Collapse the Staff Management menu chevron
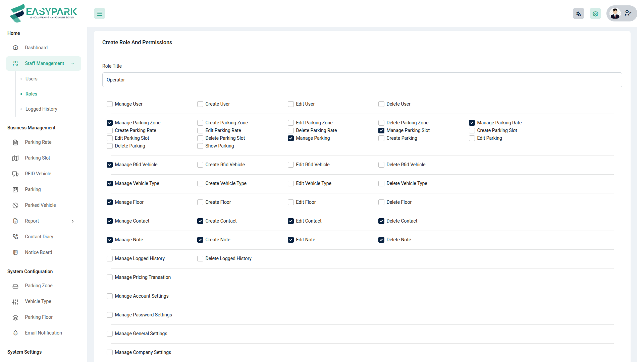 coord(73,64)
